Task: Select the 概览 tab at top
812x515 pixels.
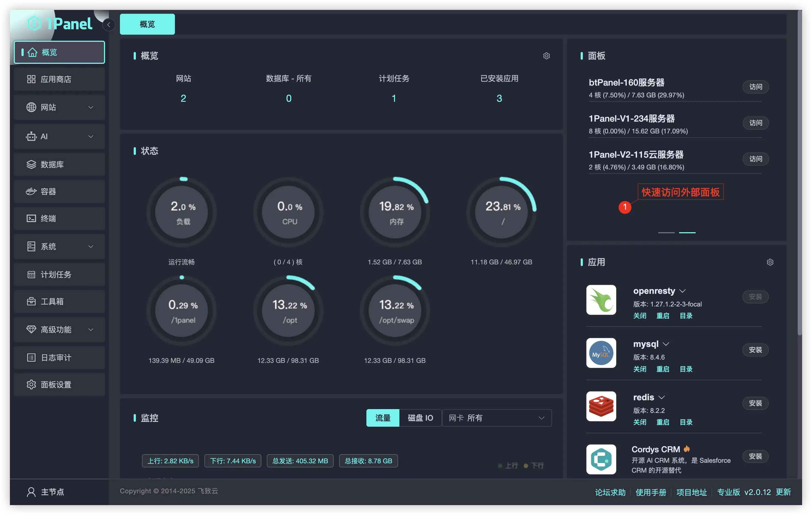Action: click(x=147, y=24)
